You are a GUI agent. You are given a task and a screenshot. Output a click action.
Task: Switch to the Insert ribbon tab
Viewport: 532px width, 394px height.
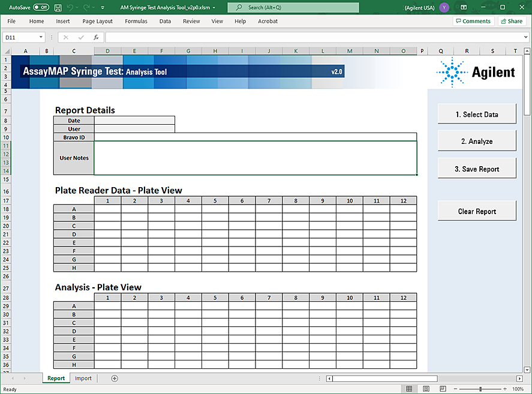click(x=63, y=21)
